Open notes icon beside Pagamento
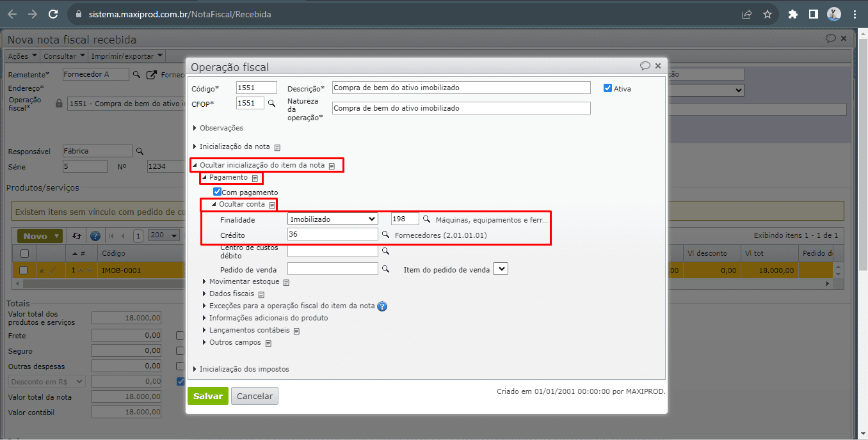The height and width of the screenshot is (440, 868). tap(255, 178)
